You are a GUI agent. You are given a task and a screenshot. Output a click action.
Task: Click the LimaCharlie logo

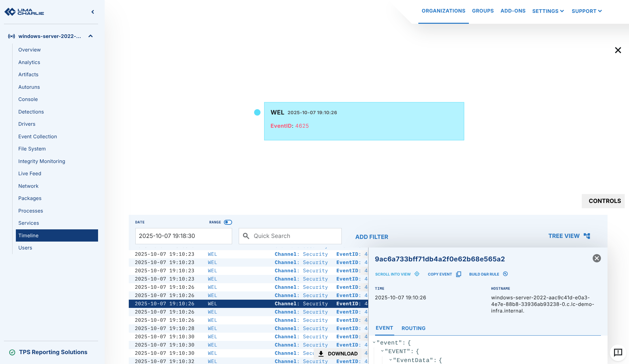point(24,12)
